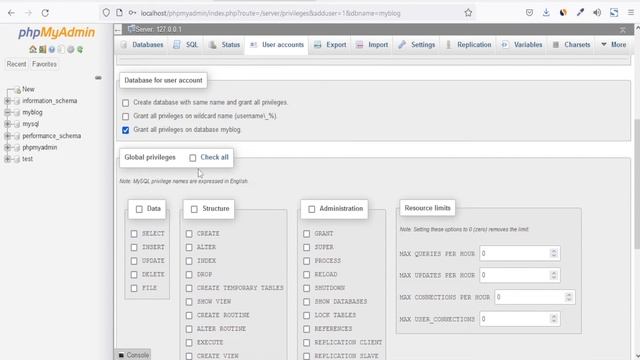The width and height of the screenshot is (640, 360).
Task: Uncheck 'Grant all privileges on database myblog'
Action: coord(125,130)
